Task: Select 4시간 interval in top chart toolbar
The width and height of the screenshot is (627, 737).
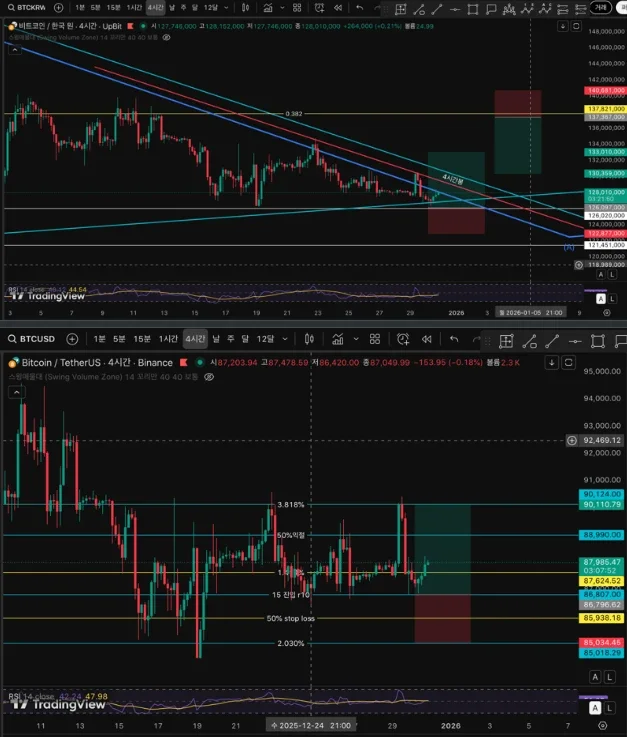Action: tap(156, 8)
